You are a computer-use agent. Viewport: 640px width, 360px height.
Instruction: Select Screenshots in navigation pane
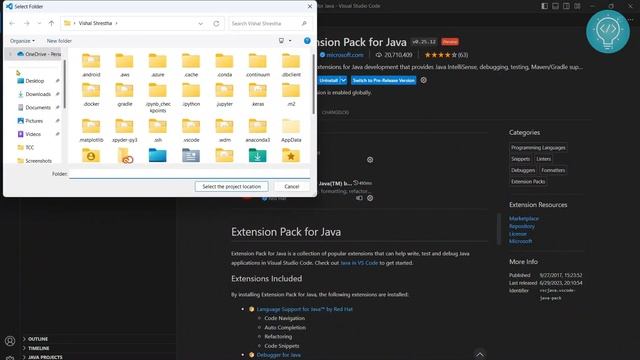click(38, 160)
